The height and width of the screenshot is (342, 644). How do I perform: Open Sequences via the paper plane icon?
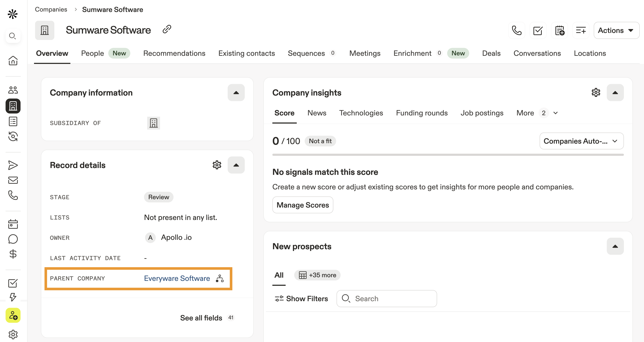13,165
